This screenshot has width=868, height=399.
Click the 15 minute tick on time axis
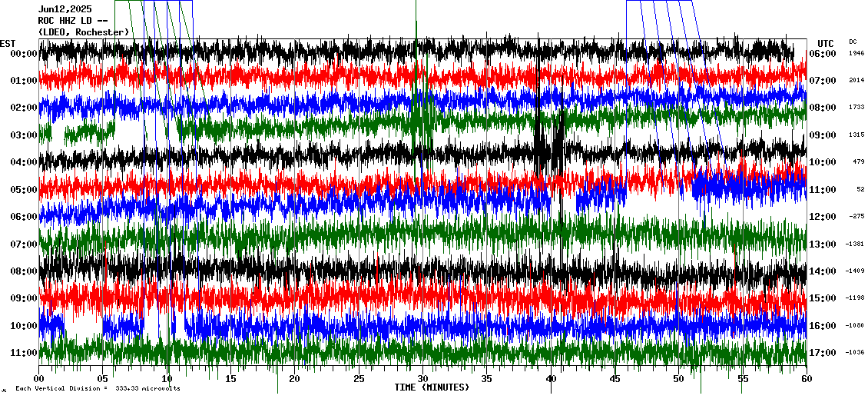click(x=230, y=379)
